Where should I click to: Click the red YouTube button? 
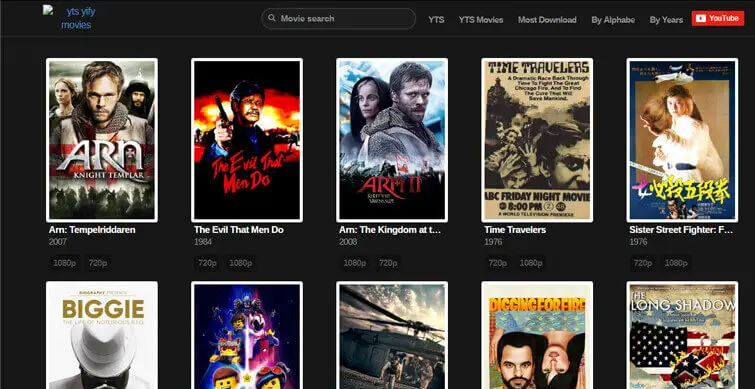pos(717,18)
